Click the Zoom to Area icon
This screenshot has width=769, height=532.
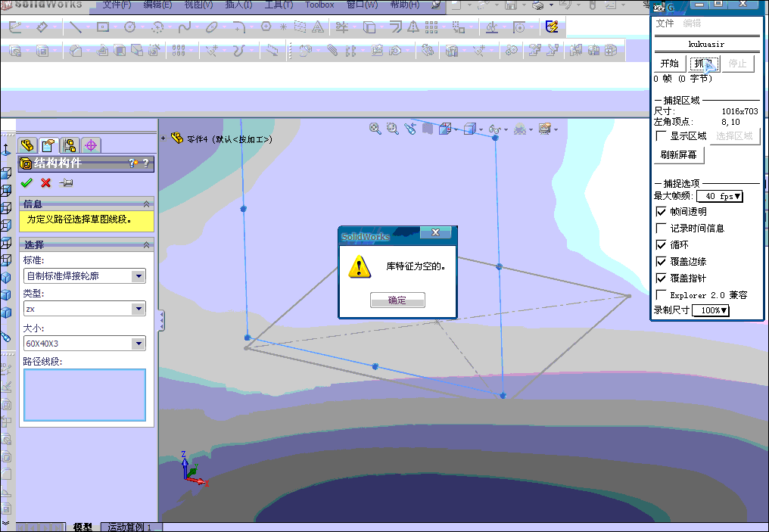pyautogui.click(x=392, y=129)
